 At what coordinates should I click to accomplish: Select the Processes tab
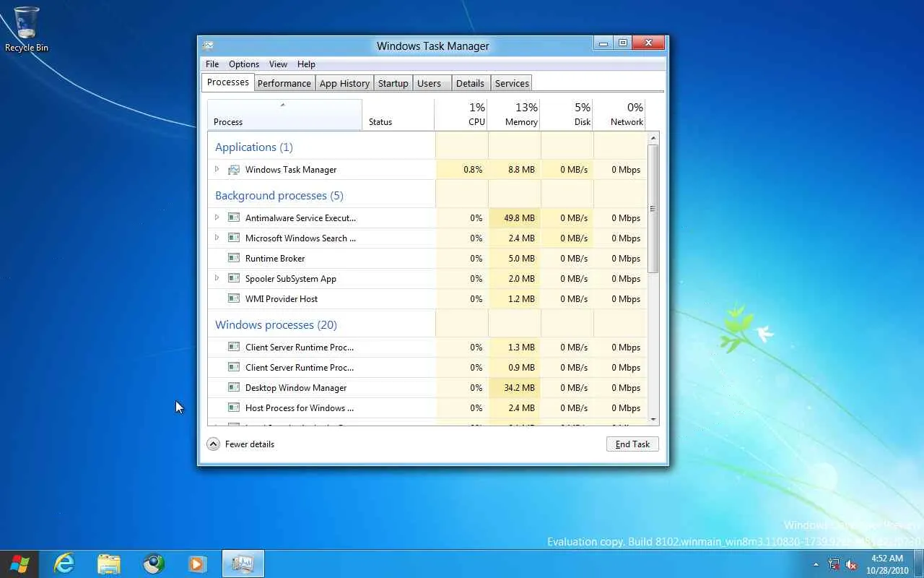tap(228, 82)
